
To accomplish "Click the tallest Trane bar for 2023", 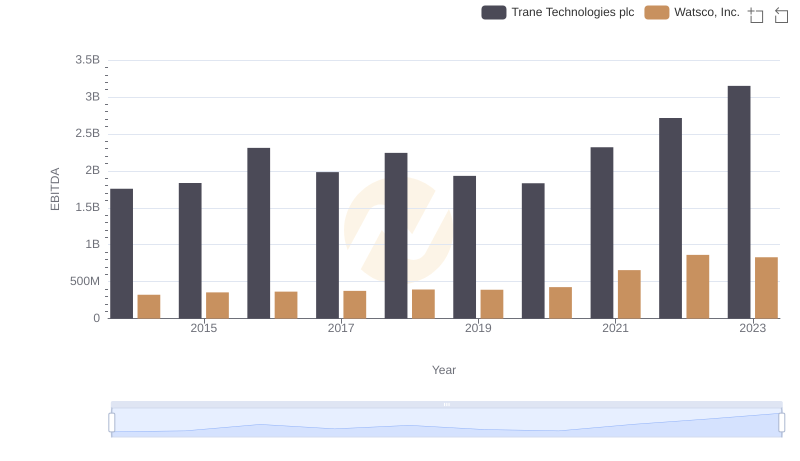I will point(739,202).
